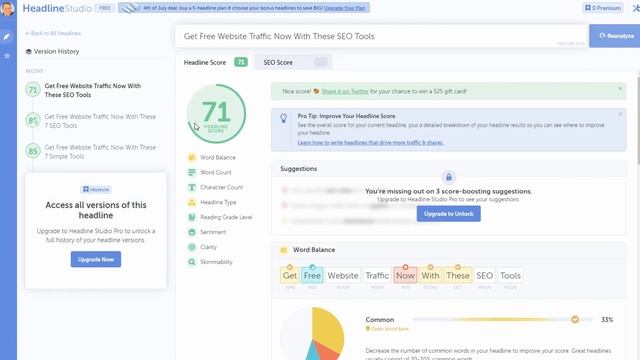Switch to the SEO Score tab
This screenshot has height=360, width=640.
tap(293, 62)
